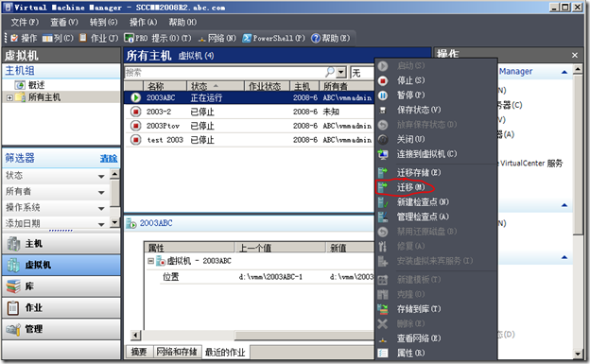The height and width of the screenshot is (364, 590).
Task: Select the test 2003 virtual machine row
Action: pyautogui.click(x=249, y=140)
